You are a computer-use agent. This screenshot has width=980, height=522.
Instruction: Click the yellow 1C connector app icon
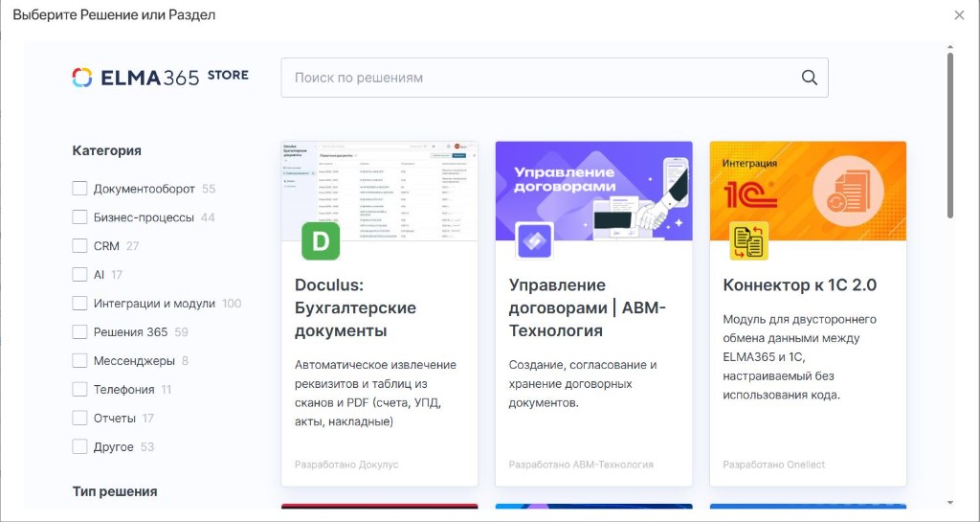click(x=748, y=240)
